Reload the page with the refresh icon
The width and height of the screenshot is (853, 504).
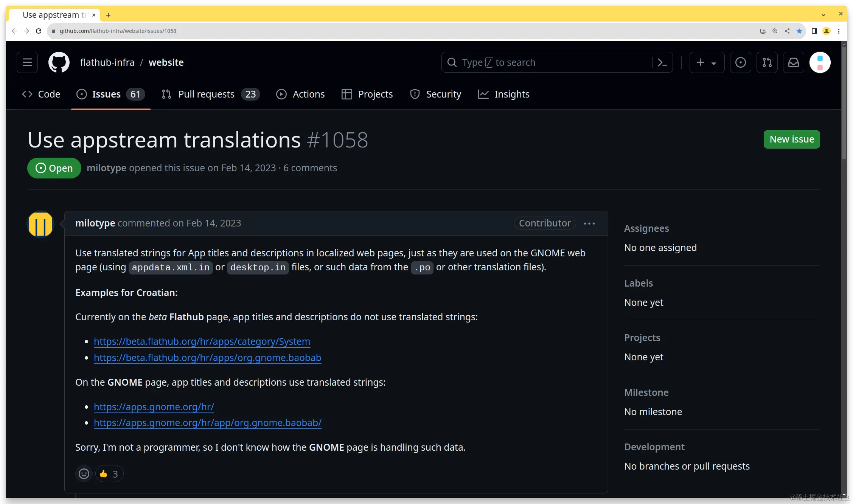pyautogui.click(x=39, y=31)
